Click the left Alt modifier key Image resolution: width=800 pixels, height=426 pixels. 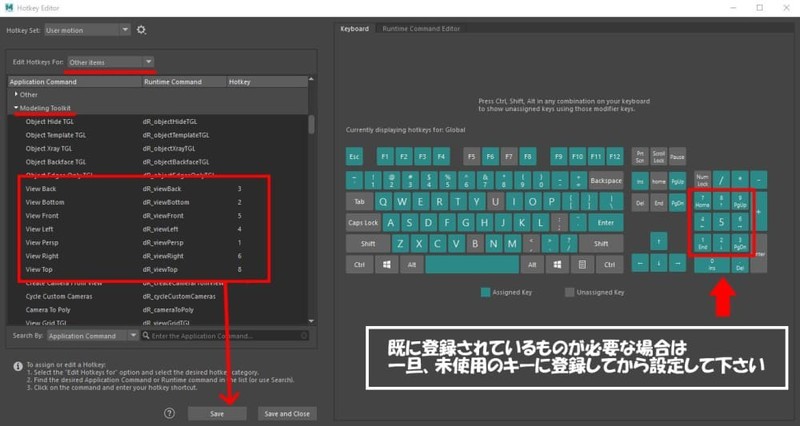coord(412,265)
